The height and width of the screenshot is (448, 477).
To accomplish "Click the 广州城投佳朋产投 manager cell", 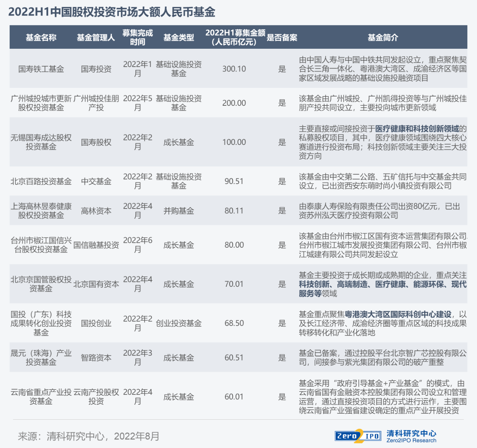I will coord(96,103).
